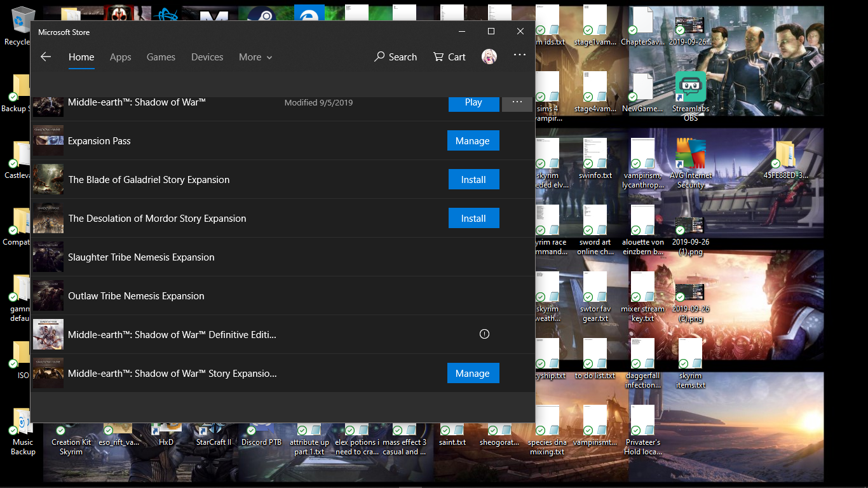Install The Blade of Galadriel Story Expansion

(473, 180)
